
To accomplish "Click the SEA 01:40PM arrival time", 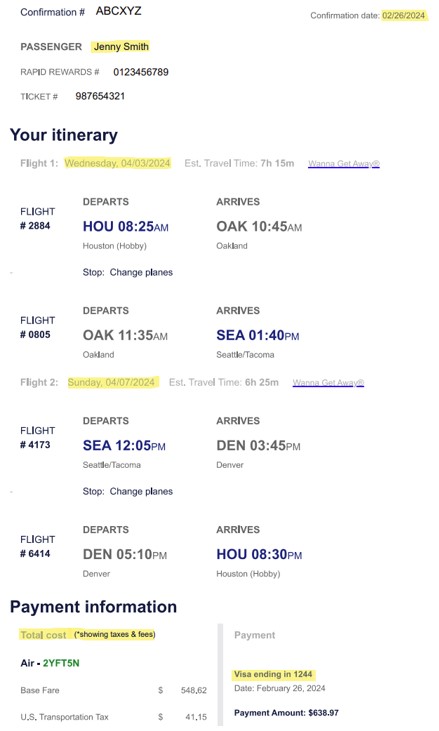I will (x=258, y=336).
